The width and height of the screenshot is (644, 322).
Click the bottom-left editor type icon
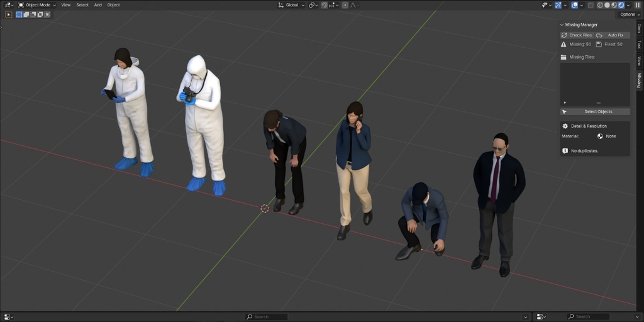[8, 317]
